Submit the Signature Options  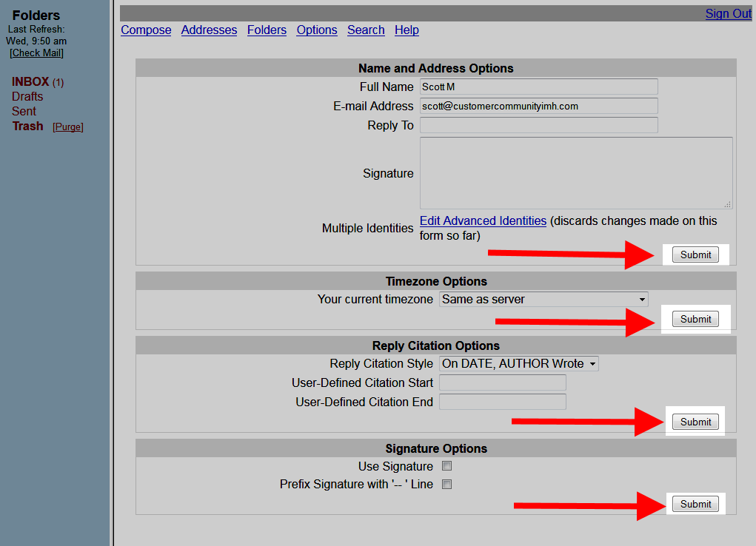coord(695,504)
